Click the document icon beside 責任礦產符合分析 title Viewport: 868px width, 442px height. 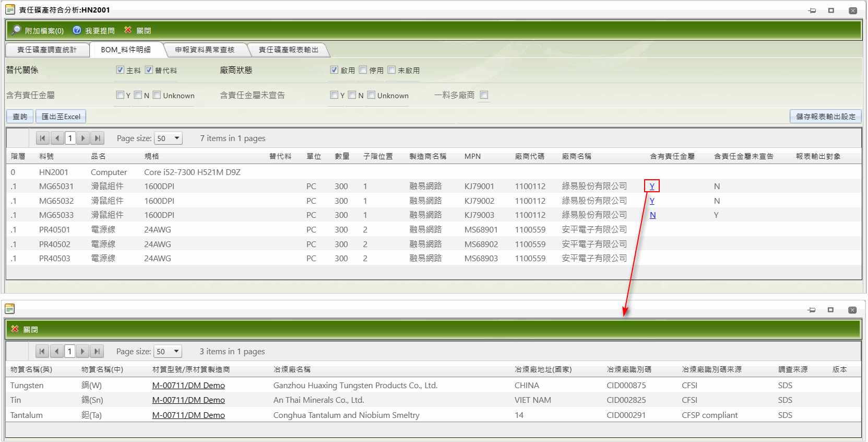click(x=10, y=9)
